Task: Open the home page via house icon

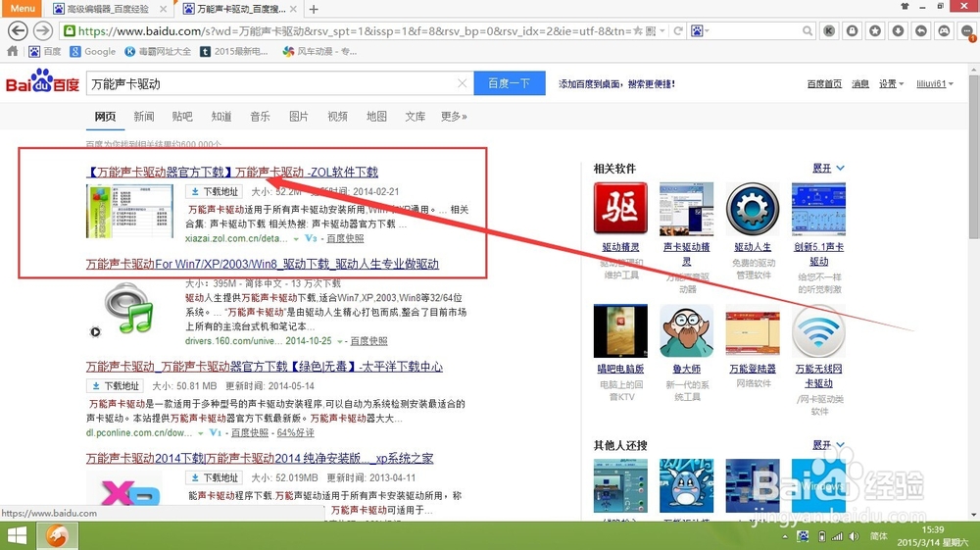Action: tap(13, 51)
